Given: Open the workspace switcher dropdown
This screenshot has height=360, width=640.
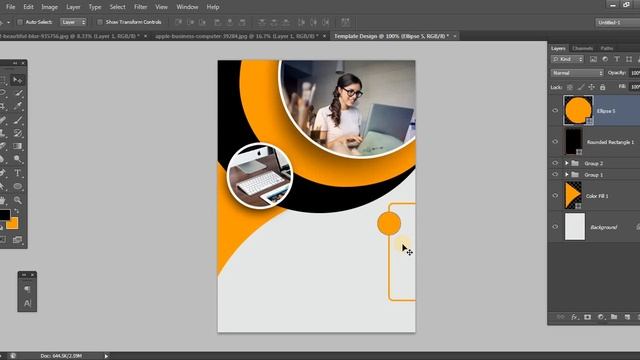Looking at the screenshot, I should coord(618,22).
